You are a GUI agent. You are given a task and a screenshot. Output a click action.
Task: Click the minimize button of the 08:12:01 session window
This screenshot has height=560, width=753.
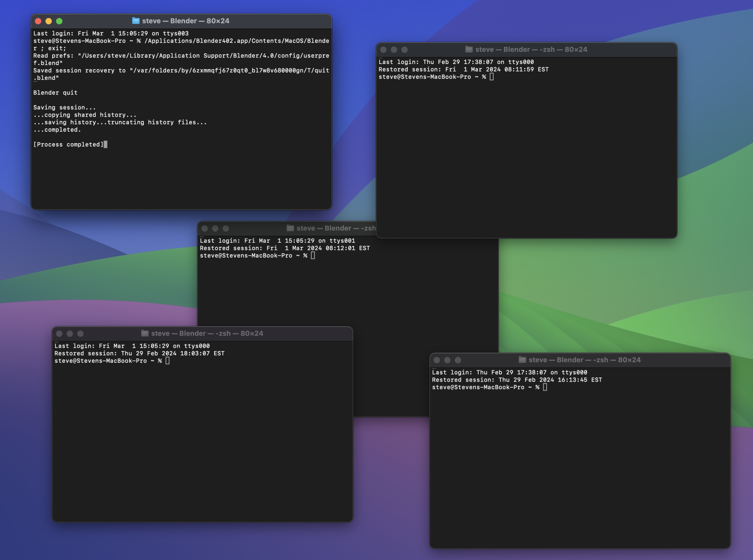point(215,228)
